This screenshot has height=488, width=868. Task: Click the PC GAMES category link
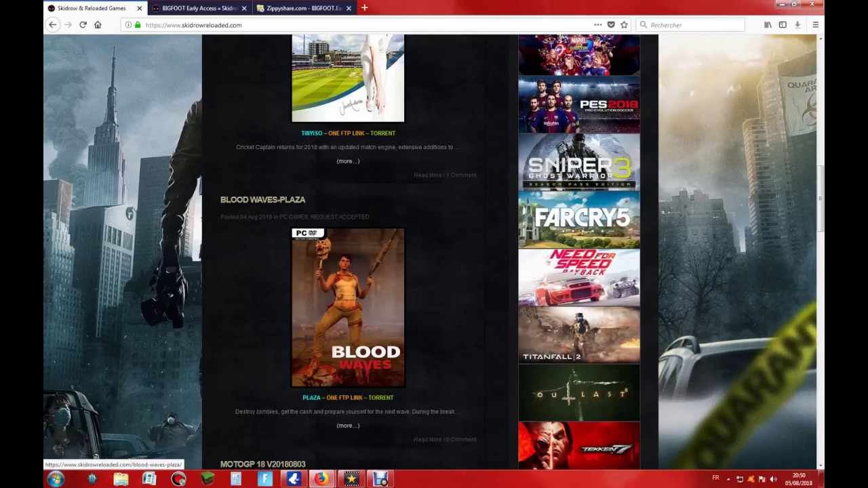pos(293,217)
